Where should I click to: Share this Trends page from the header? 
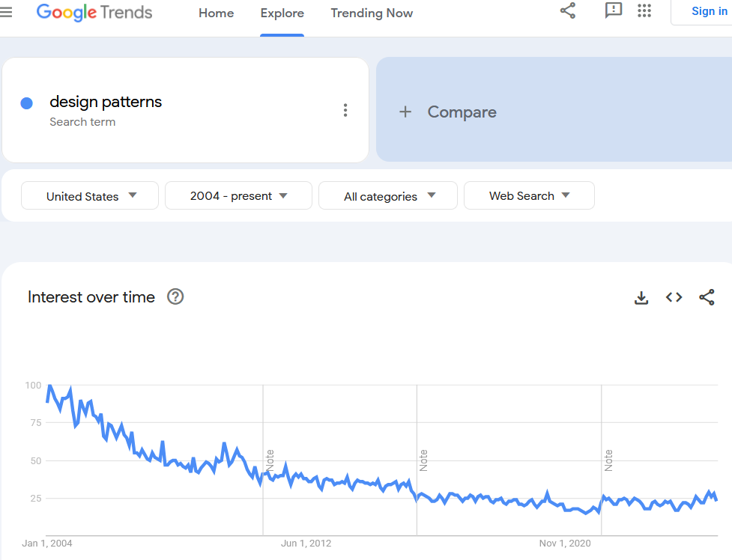(567, 10)
